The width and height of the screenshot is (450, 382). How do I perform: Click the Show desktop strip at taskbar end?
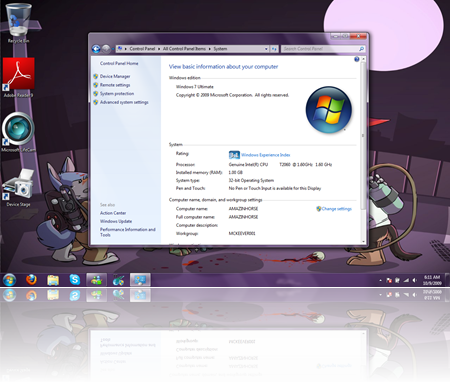click(x=448, y=280)
